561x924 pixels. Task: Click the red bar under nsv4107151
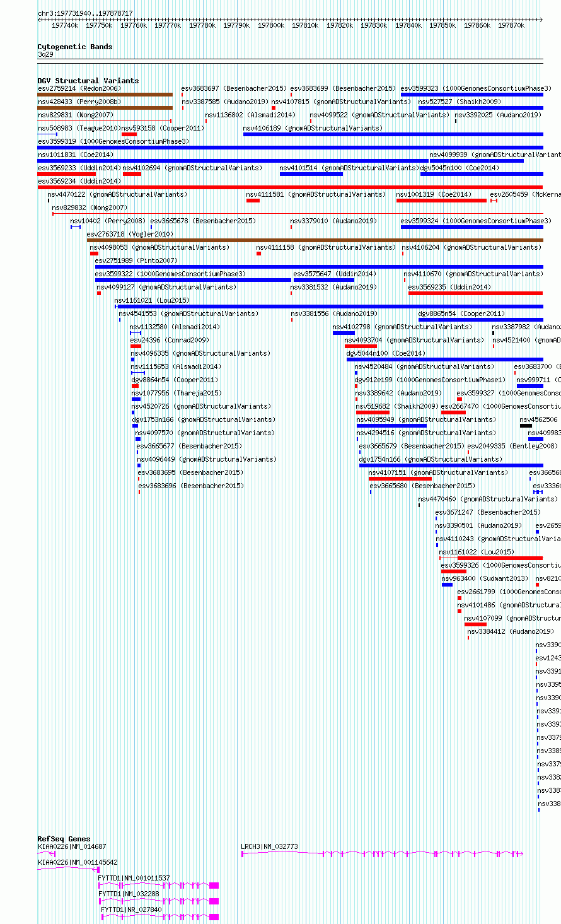click(400, 479)
